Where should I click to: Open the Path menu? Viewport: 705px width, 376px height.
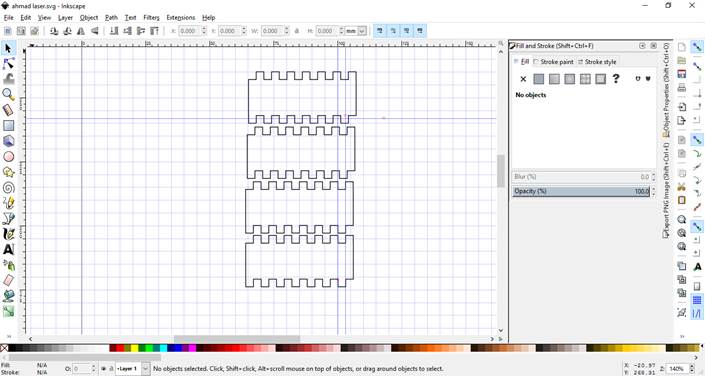pyautogui.click(x=111, y=18)
